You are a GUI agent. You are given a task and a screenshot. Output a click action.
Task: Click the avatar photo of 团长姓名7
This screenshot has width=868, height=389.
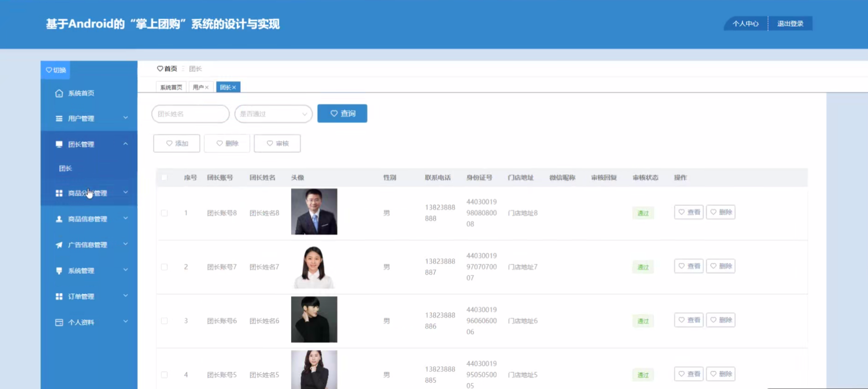coord(314,266)
